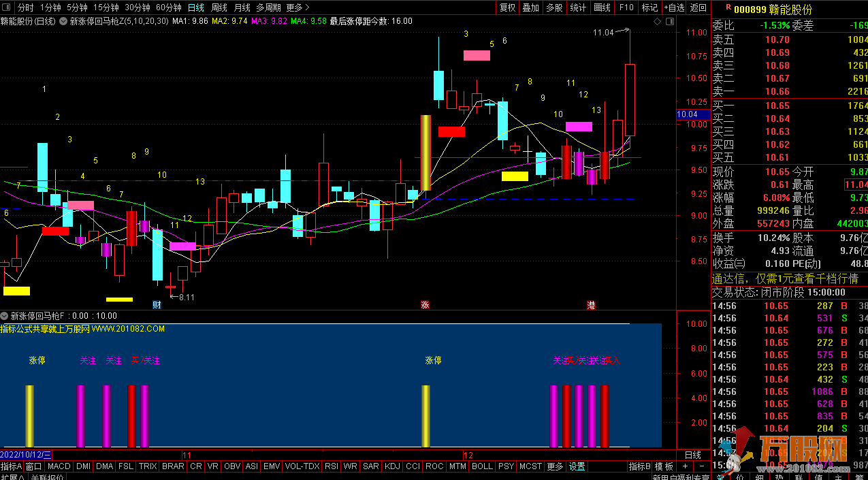Click the 财 marker on the chart timeline

pos(157,305)
